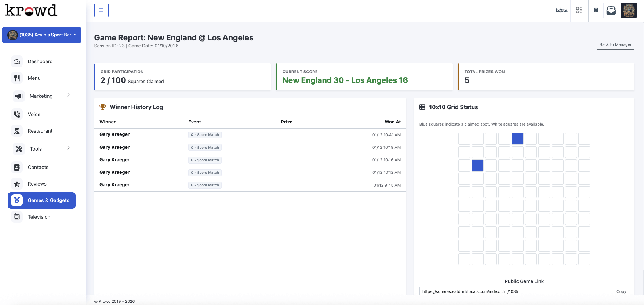644x305 pixels.
Task: Click the public game link URL field
Action: coord(516,291)
